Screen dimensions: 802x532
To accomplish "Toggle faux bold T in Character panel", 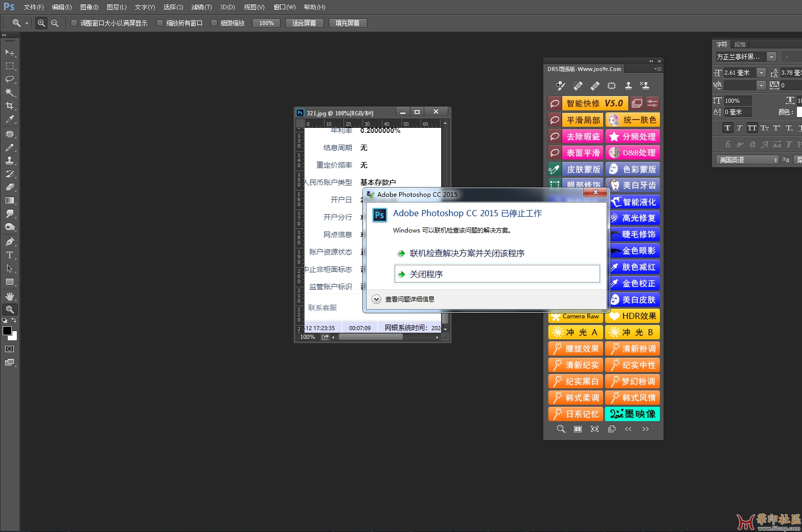I will coord(727,128).
